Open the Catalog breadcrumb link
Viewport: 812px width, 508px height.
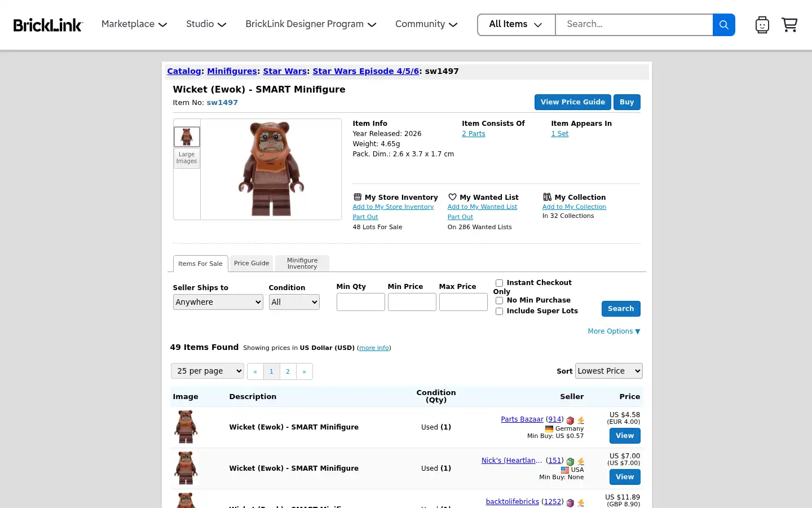pos(184,71)
